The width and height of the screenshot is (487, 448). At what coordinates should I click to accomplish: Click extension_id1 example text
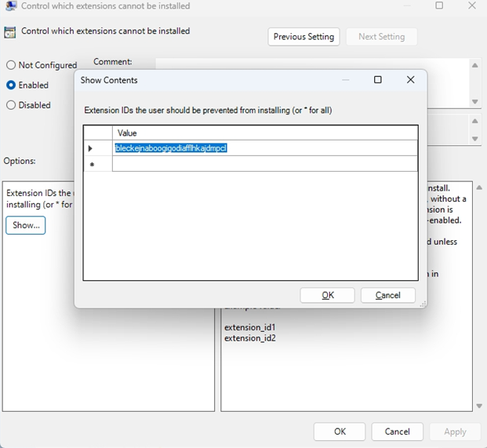(x=249, y=327)
